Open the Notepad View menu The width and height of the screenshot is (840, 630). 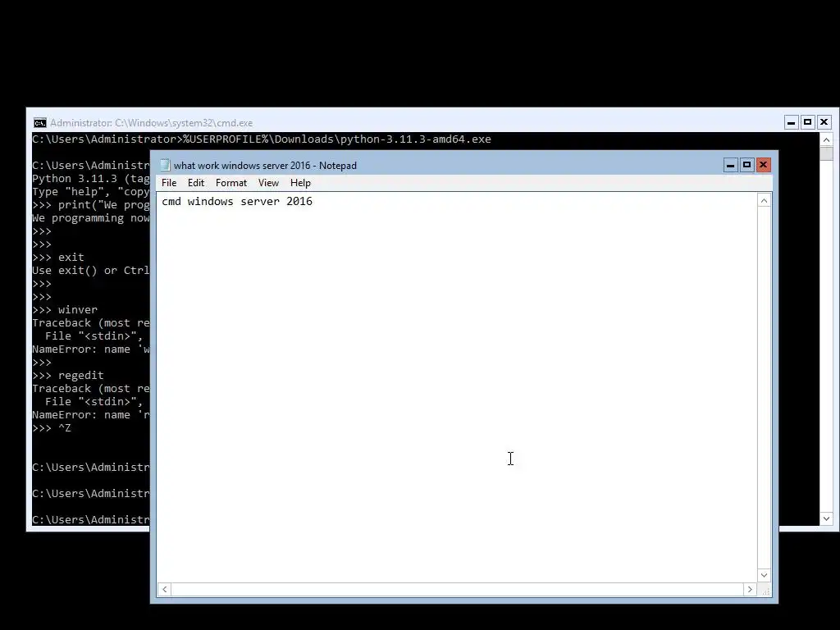[x=268, y=183]
